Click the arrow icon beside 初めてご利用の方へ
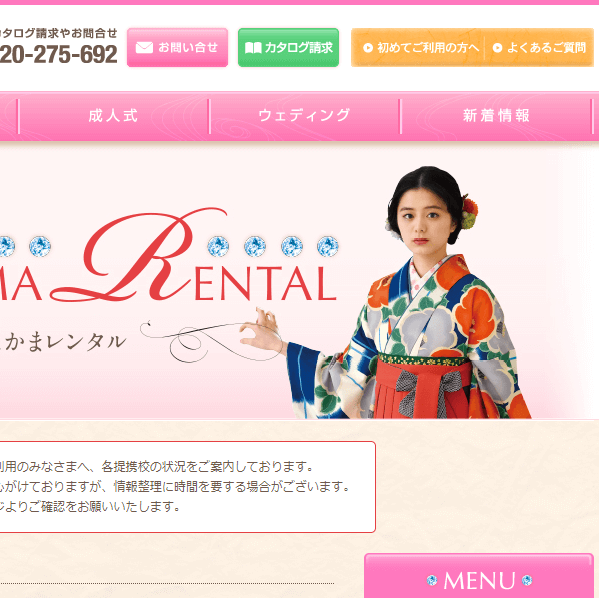Image resolution: width=599 pixels, height=598 pixels. point(368,48)
